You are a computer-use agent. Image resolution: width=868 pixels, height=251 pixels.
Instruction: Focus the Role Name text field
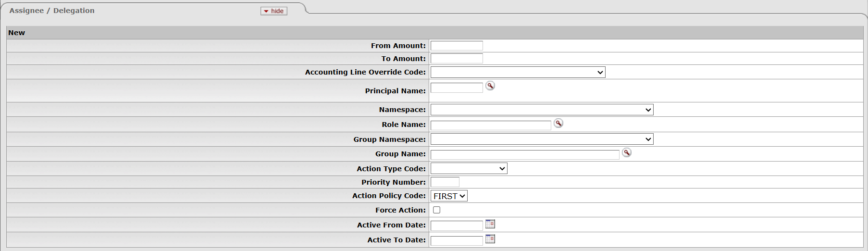491,125
